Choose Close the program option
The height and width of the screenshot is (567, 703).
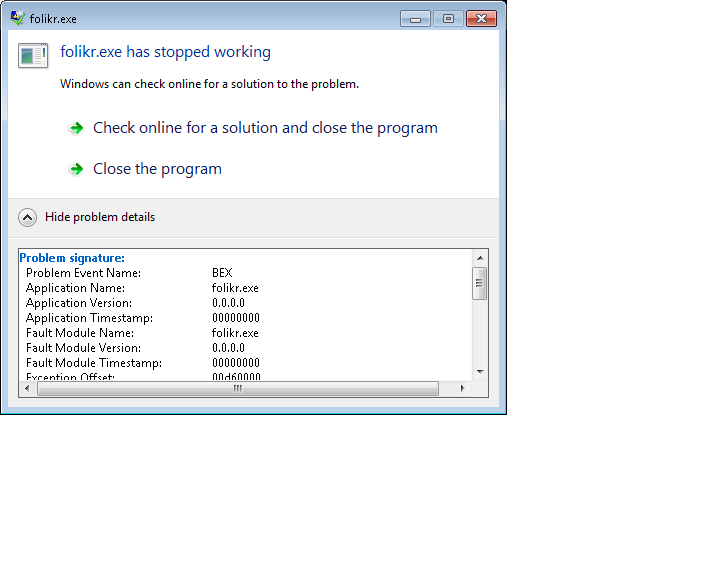pos(157,169)
